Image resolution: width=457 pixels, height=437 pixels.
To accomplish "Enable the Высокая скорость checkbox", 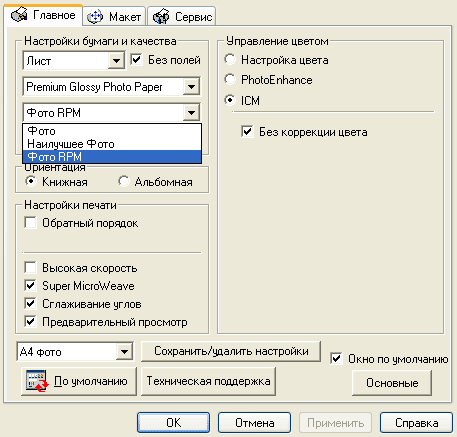I will (30, 268).
